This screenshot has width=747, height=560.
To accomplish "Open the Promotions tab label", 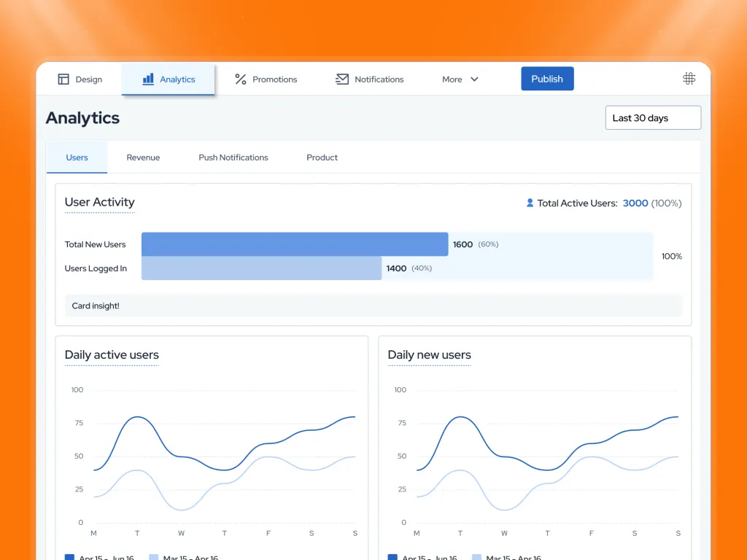I will tap(275, 79).
